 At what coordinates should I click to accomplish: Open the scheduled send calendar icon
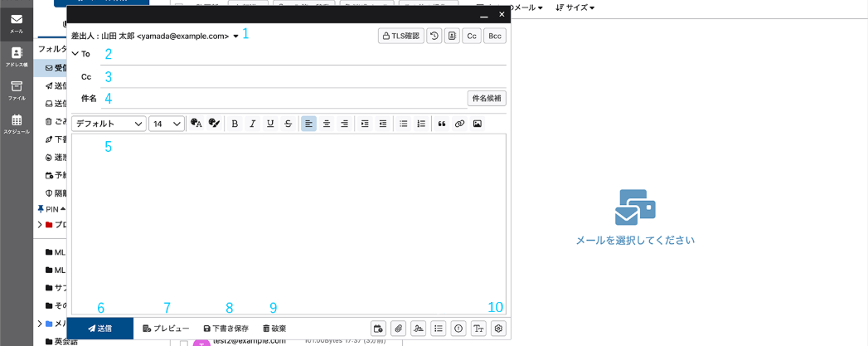click(x=379, y=329)
